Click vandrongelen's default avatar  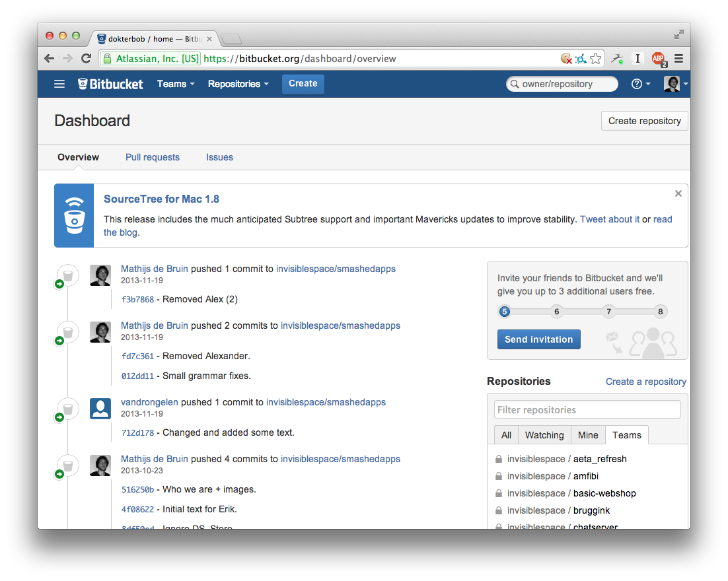click(100, 409)
